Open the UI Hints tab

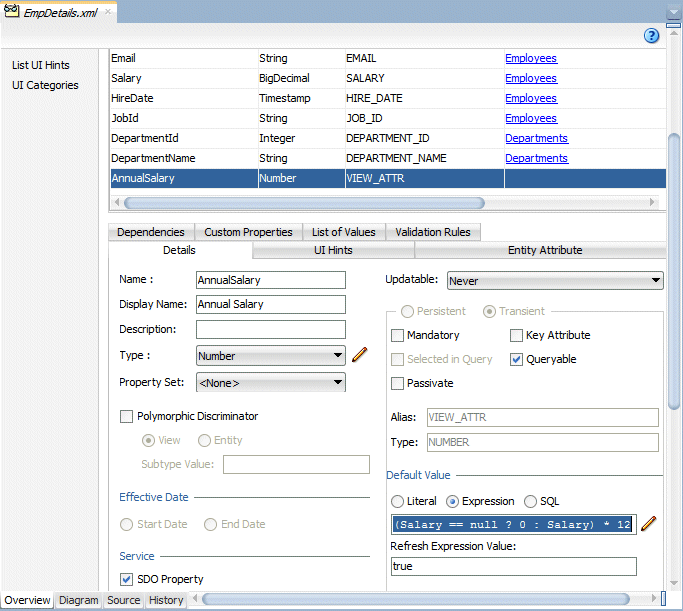333,250
